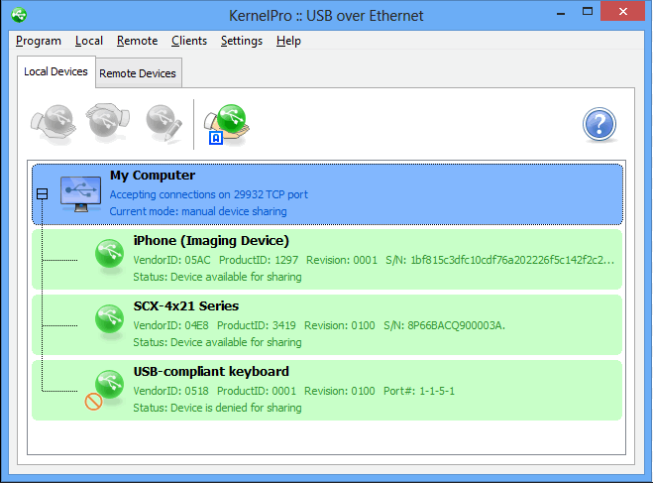653x483 pixels.
Task: Click the KernelPro app icon in the title bar
Action: pos(19,15)
